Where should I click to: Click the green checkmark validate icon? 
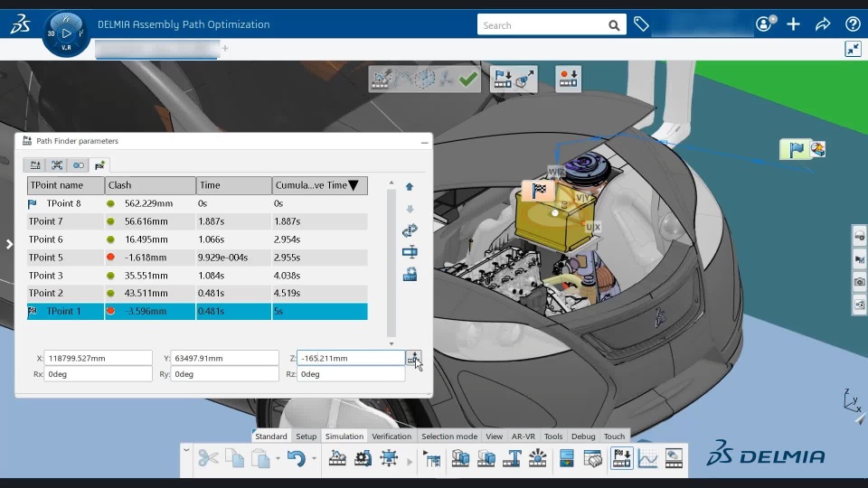click(x=468, y=80)
